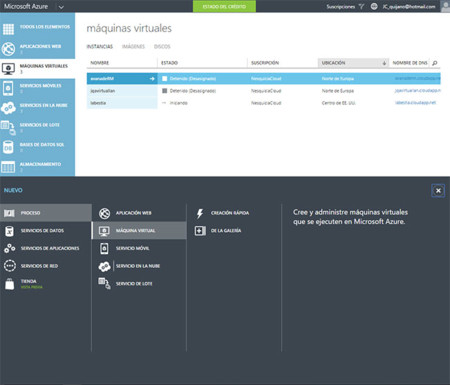Click Estado column header
Screen dimensions: 450x385
(x=169, y=63)
